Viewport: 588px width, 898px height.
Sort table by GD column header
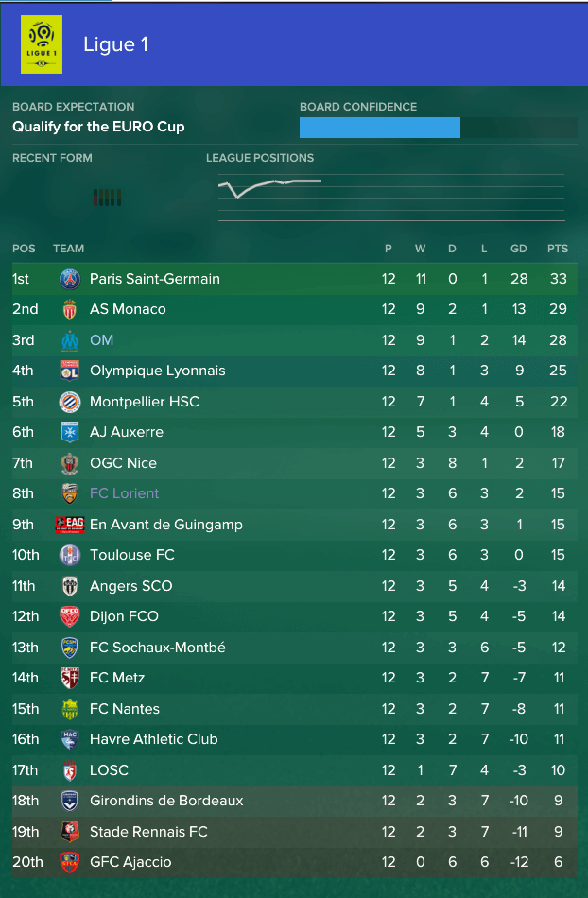519,249
